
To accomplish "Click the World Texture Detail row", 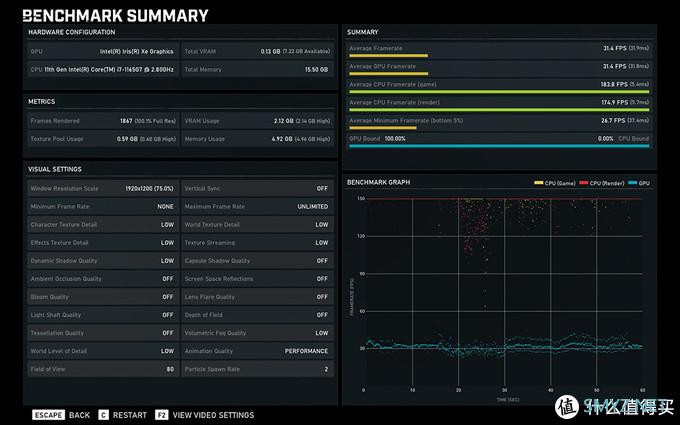I will (258, 224).
